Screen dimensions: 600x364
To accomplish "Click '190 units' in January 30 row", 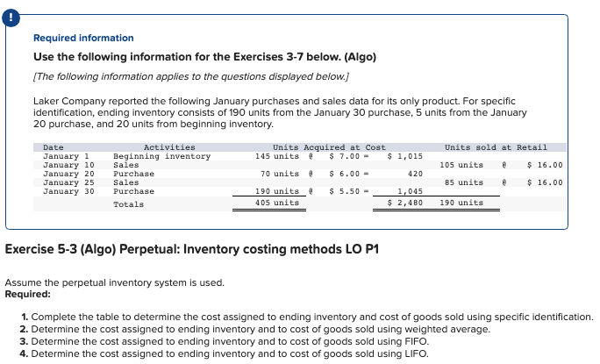I will pyautogui.click(x=277, y=191).
